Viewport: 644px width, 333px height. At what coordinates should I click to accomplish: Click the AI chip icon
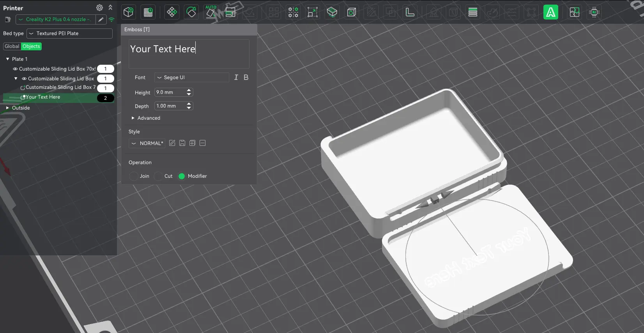pos(594,12)
